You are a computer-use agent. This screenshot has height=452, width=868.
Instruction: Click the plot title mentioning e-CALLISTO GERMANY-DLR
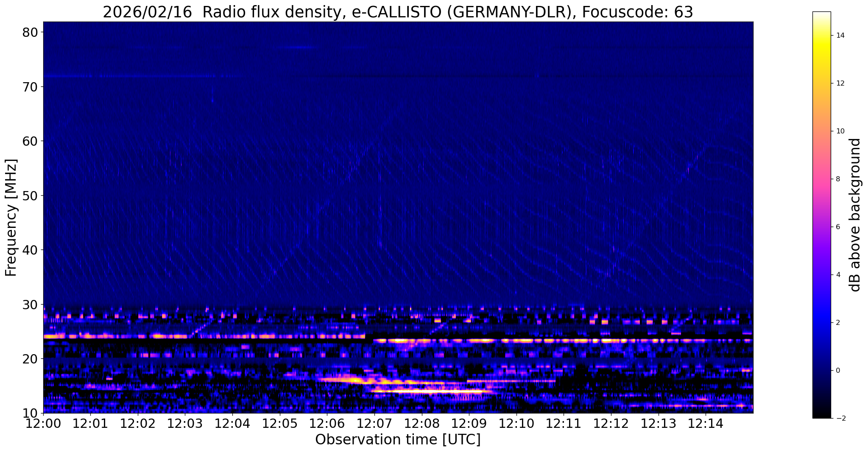tap(398, 12)
